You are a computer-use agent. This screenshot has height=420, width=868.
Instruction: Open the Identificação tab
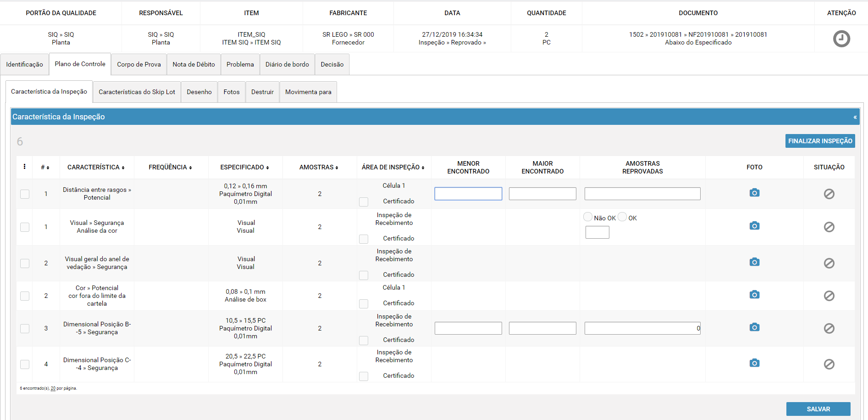(x=24, y=64)
